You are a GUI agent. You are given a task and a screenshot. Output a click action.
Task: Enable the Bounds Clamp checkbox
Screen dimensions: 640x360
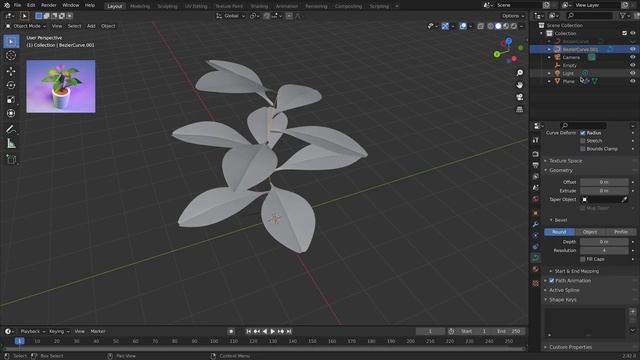pos(582,149)
